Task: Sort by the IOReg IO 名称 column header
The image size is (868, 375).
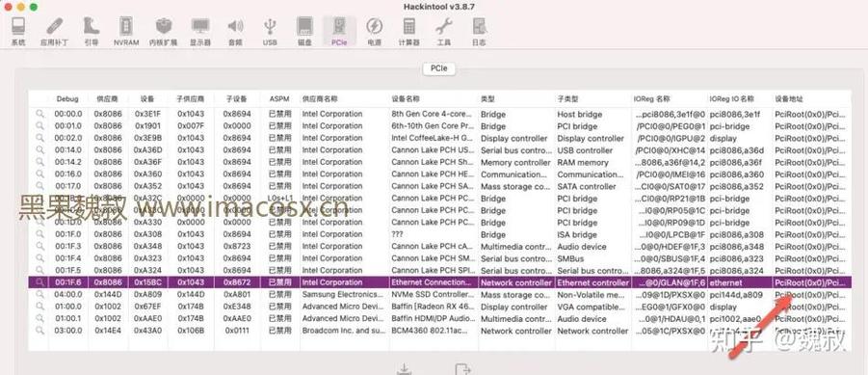Action: tap(732, 99)
